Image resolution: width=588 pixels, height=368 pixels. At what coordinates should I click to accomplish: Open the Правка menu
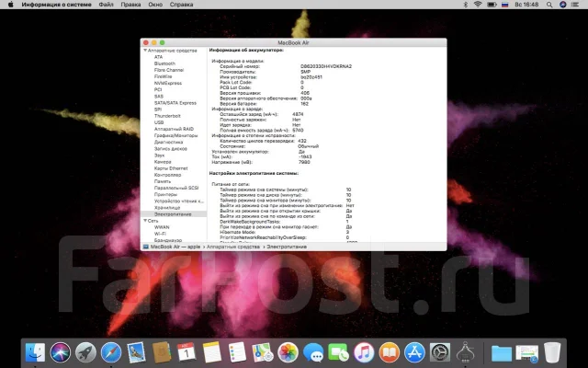click(x=130, y=5)
